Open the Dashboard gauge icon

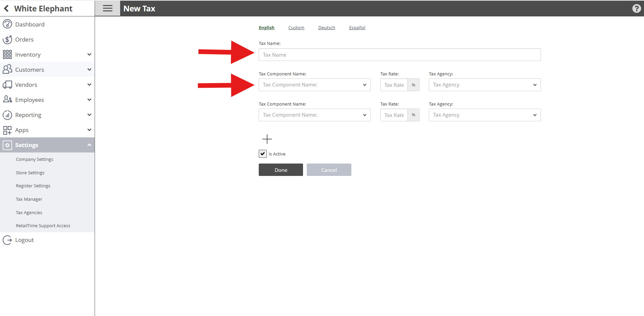point(7,24)
